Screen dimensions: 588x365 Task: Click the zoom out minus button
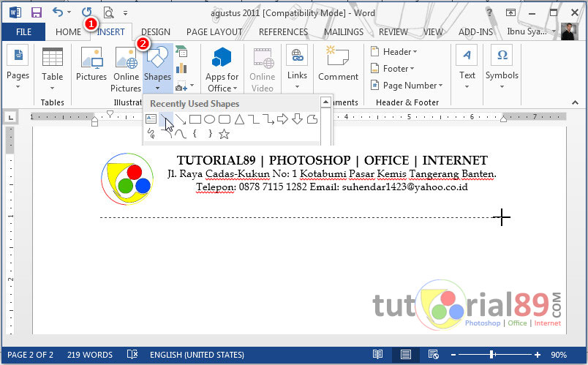click(453, 355)
